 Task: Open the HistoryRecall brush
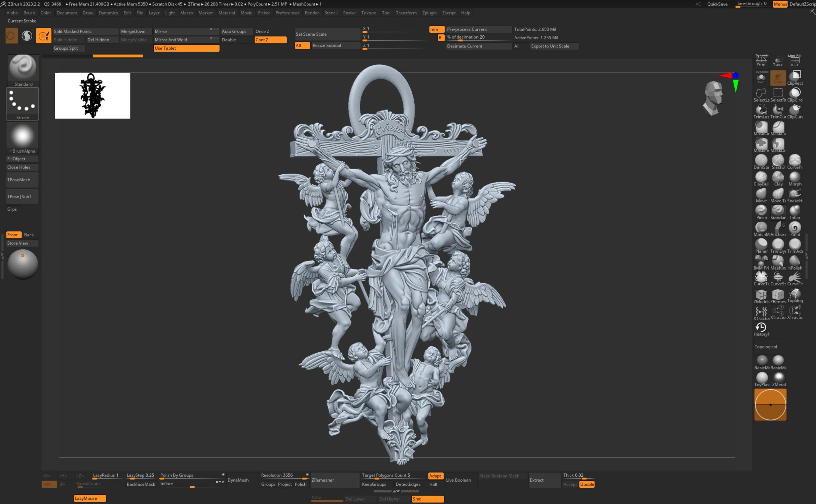click(761, 329)
